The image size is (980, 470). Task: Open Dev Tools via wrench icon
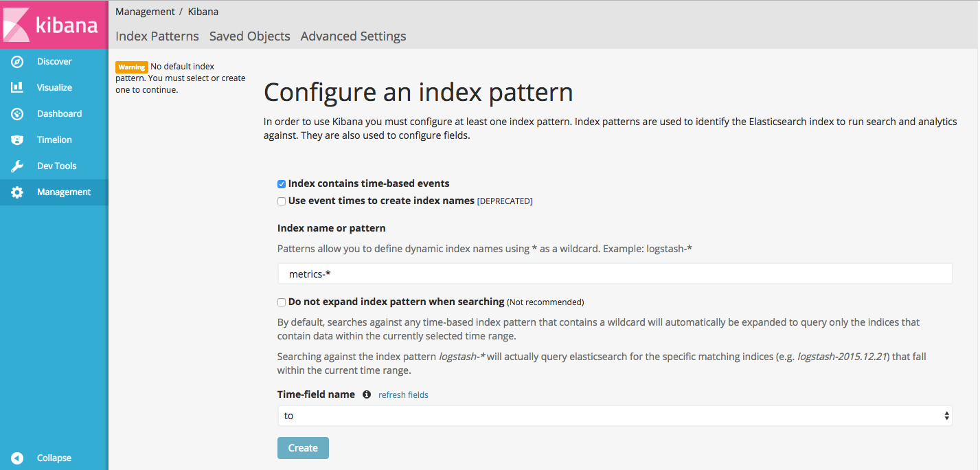18,166
